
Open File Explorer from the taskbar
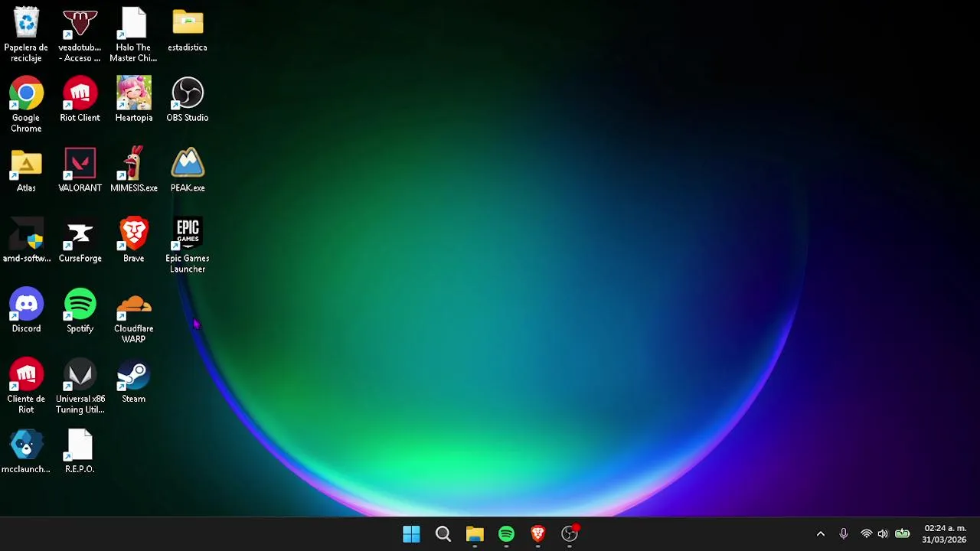point(475,534)
